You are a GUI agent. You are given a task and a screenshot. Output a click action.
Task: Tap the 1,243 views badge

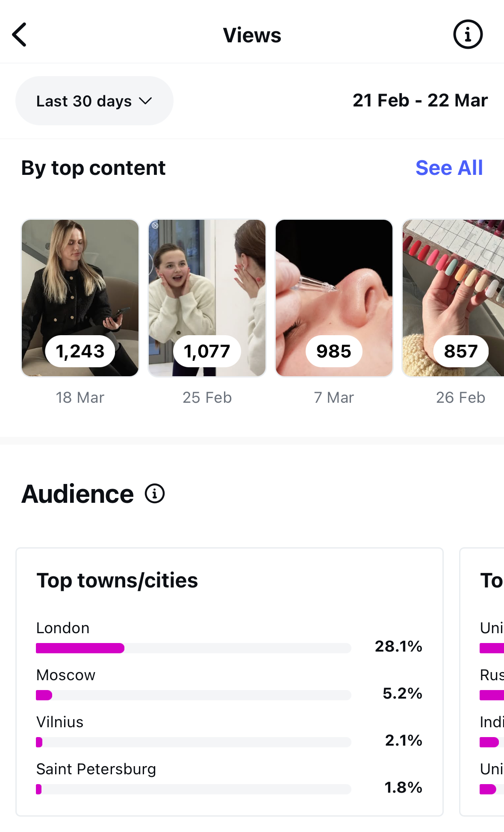pos(80,351)
